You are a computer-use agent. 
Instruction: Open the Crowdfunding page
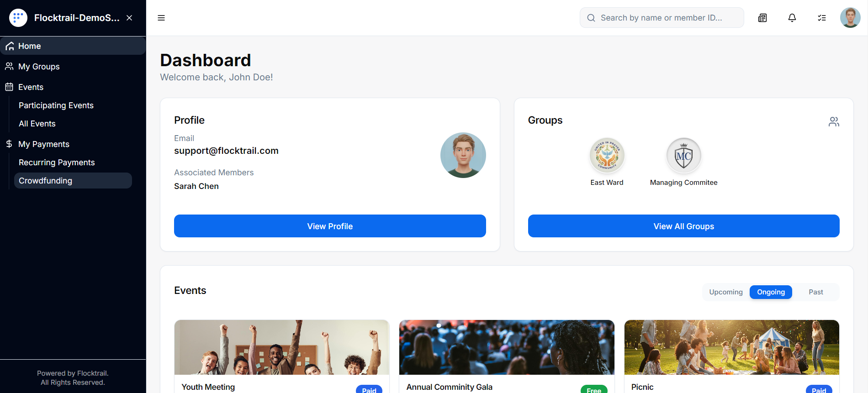46,180
